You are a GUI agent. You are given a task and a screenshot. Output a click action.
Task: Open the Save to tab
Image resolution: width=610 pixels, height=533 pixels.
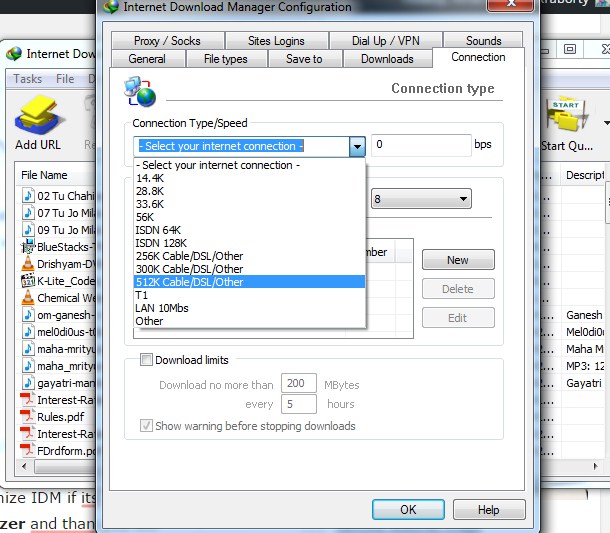[x=304, y=59]
